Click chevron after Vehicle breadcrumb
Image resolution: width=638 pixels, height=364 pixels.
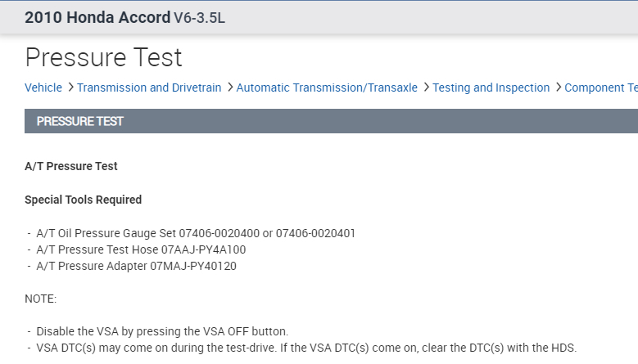coord(70,88)
